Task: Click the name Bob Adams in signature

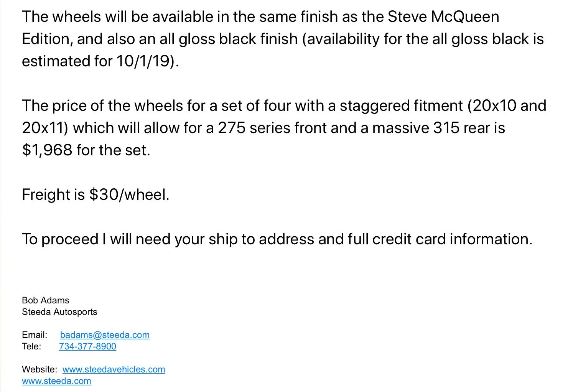Action: click(x=46, y=300)
